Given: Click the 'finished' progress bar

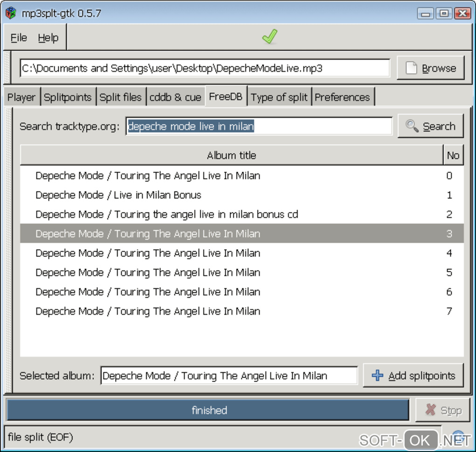Looking at the screenshot, I should point(208,410).
